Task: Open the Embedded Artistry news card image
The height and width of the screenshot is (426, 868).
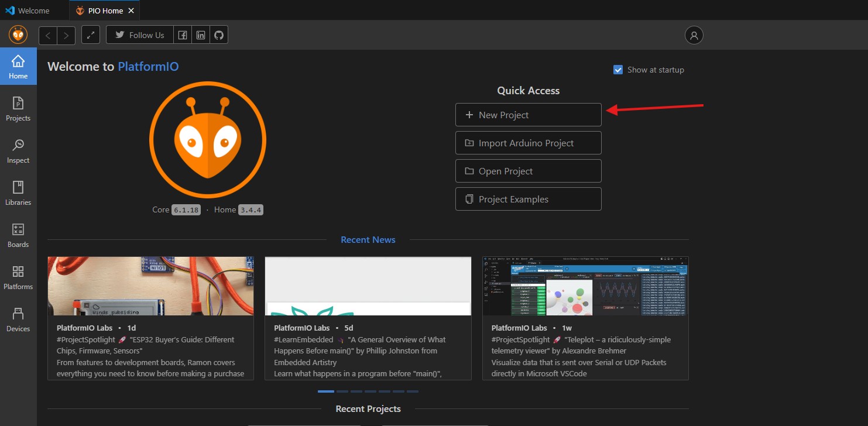Action: (x=368, y=286)
